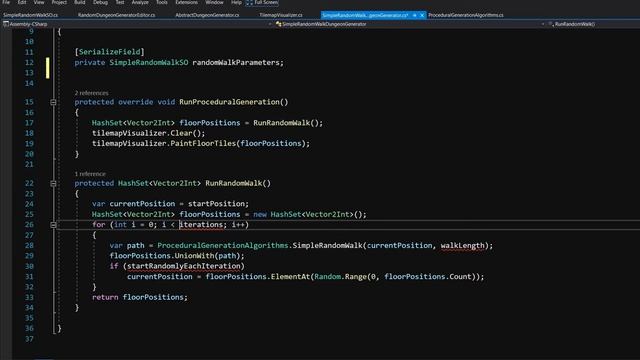Click floorPositions.UnionWith(path) on line 29

[176, 256]
